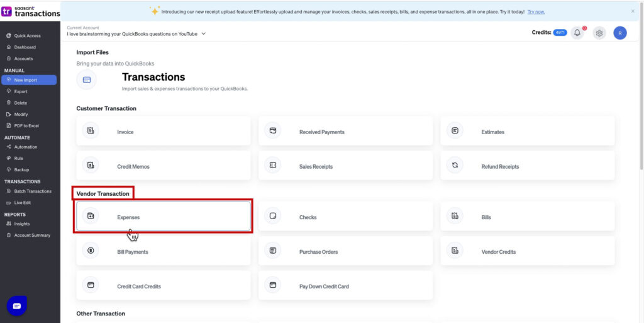Click the Dashboard home icon

pyautogui.click(x=9, y=47)
